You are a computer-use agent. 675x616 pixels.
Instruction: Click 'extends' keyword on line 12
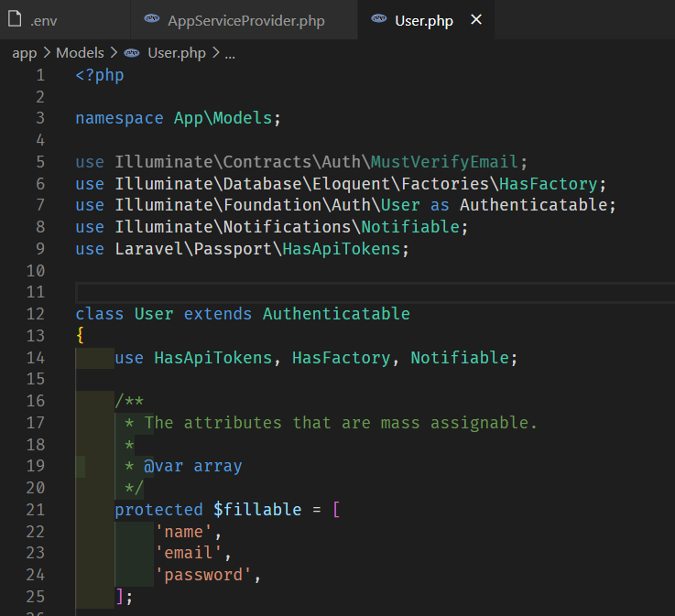click(x=217, y=314)
